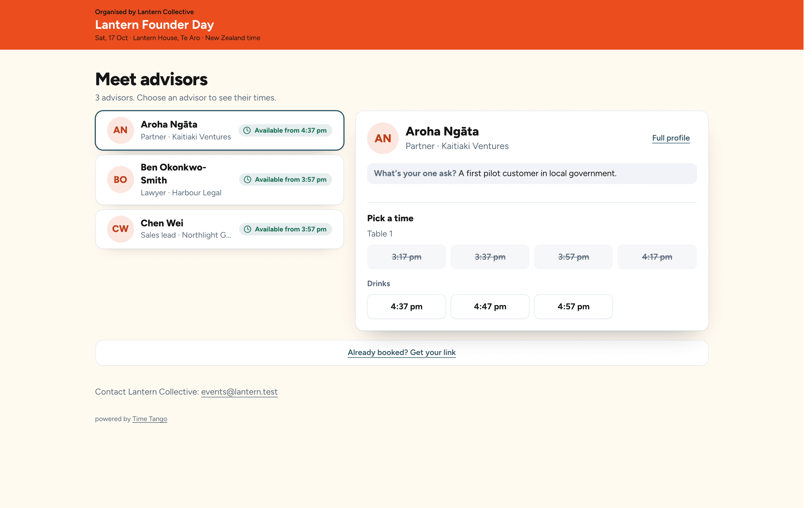This screenshot has width=812, height=508.
Task: Click Ben's 'Available from 3:57 pm' badge
Action: coord(286,179)
